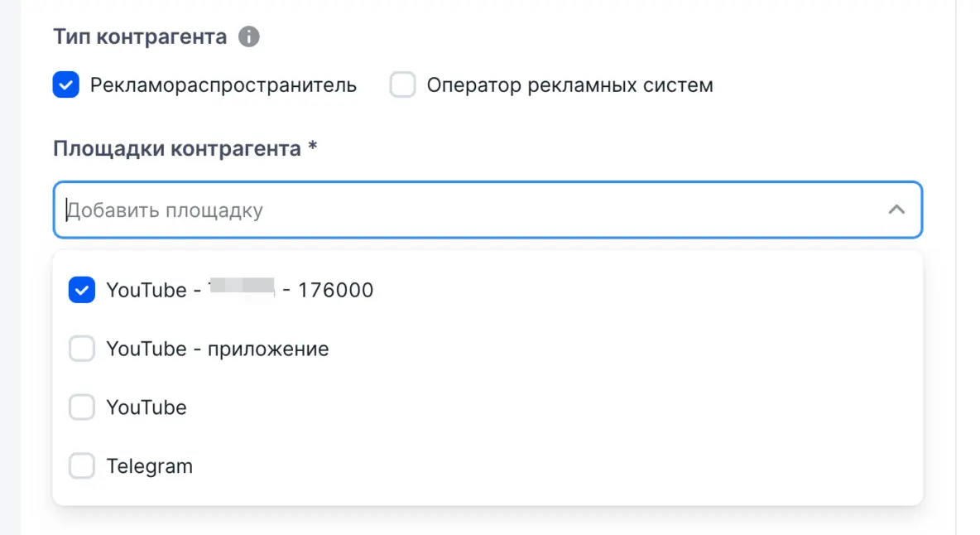Click the 176000 number in the first option
This screenshot has height=535, width=980.
click(335, 291)
